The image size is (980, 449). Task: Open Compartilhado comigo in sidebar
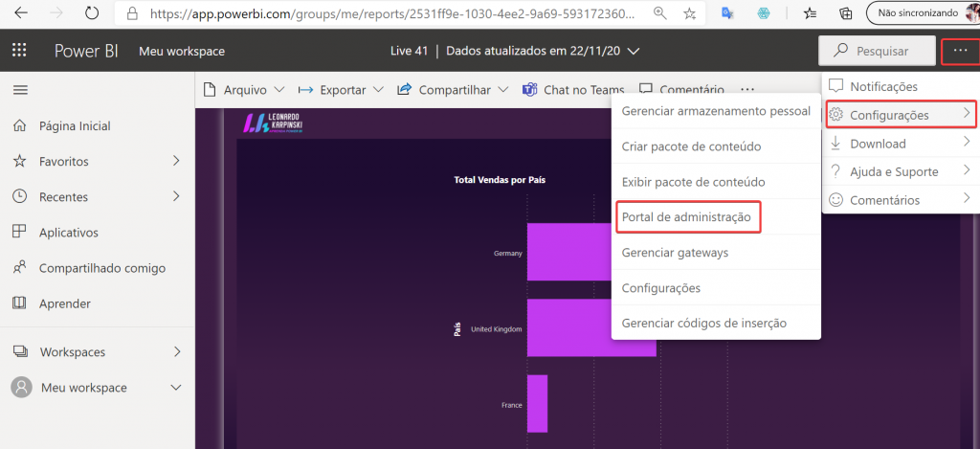click(101, 268)
